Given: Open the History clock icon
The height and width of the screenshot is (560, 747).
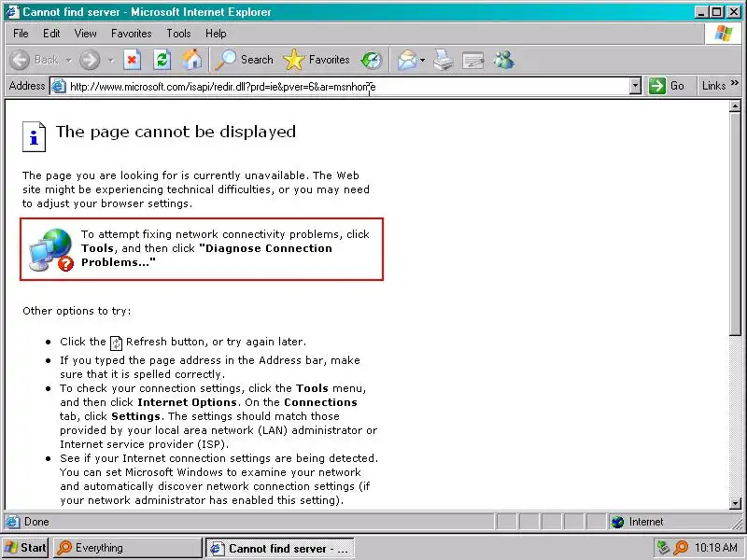Looking at the screenshot, I should [x=371, y=60].
